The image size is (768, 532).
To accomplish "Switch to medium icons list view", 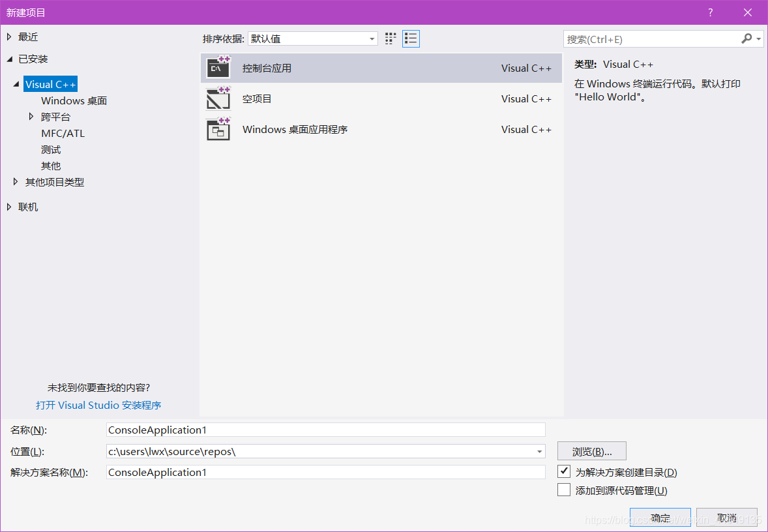I will 411,38.
